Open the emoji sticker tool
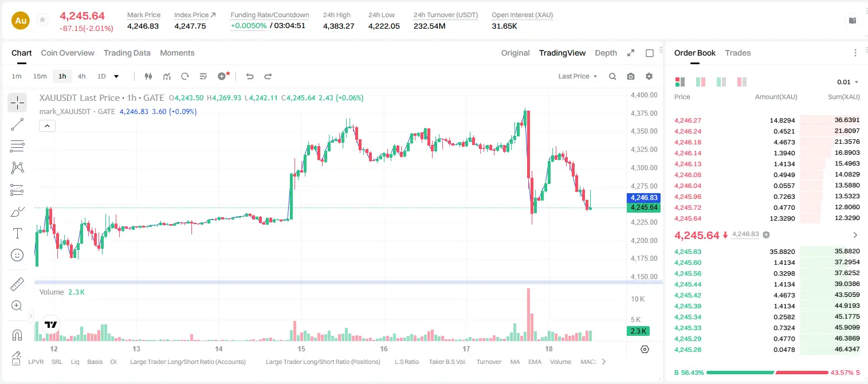This screenshot has width=868, height=384. tap(17, 255)
